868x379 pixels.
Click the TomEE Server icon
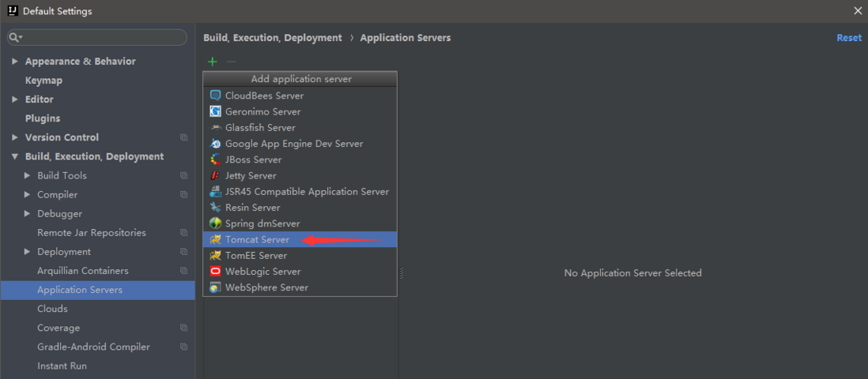coord(215,256)
